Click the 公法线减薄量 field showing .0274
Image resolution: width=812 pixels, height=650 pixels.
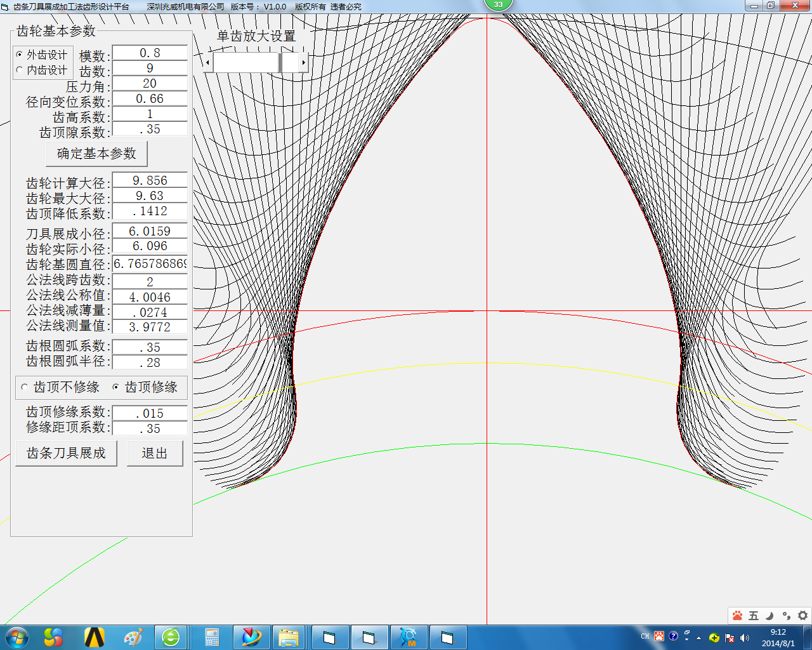pyautogui.click(x=150, y=312)
